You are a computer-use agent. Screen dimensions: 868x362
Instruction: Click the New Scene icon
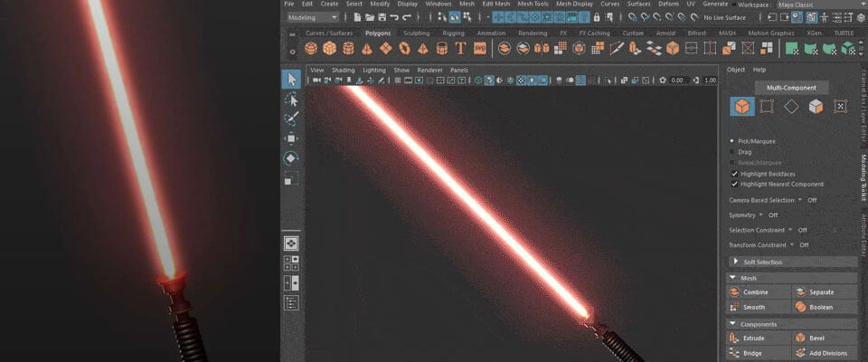(x=358, y=18)
